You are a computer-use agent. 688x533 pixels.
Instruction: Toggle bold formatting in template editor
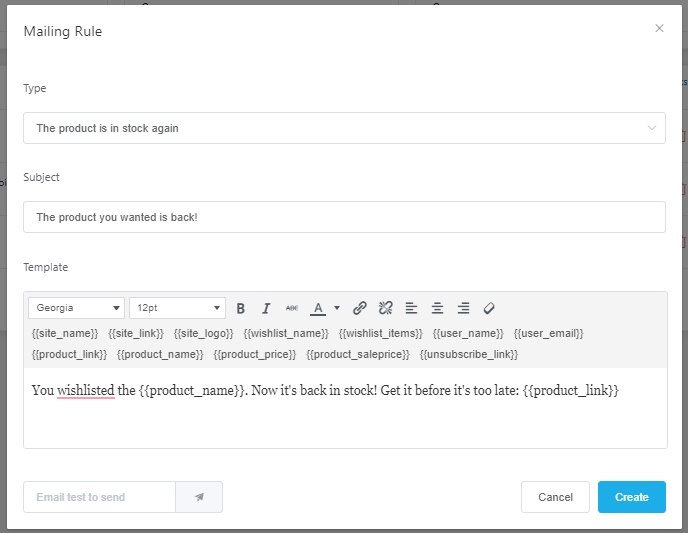coord(241,308)
